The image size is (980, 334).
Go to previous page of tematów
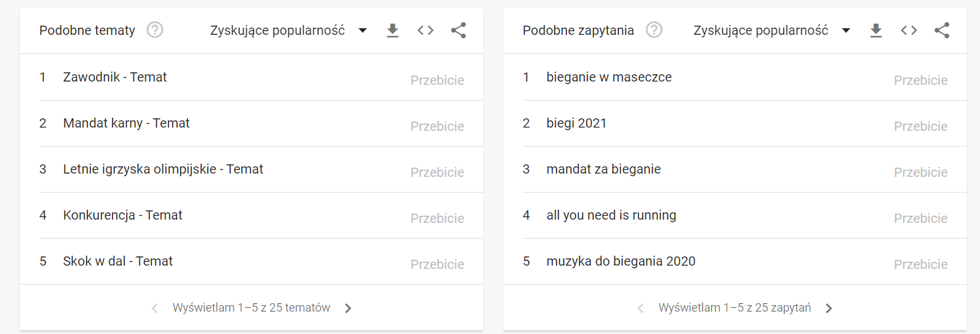click(x=155, y=308)
